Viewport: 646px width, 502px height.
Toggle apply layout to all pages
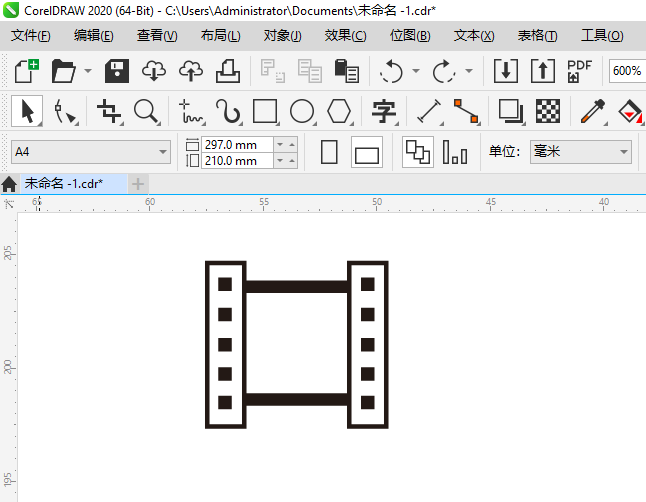click(418, 152)
